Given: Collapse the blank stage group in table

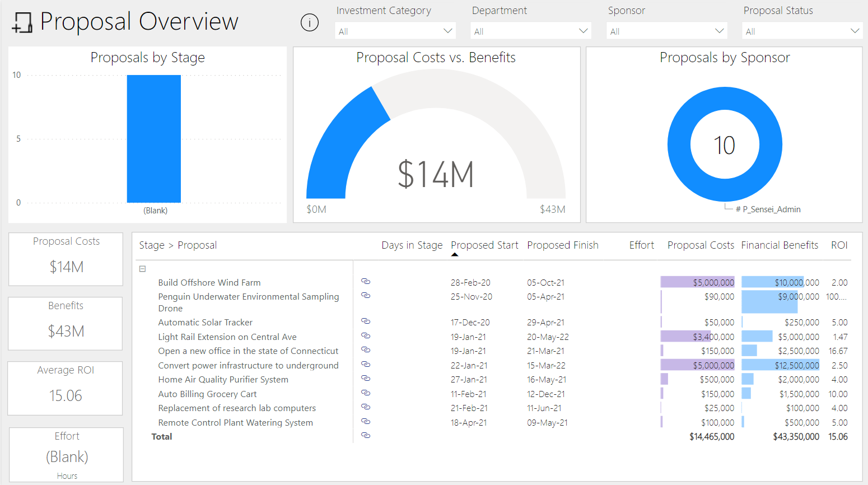Looking at the screenshot, I should tap(143, 269).
